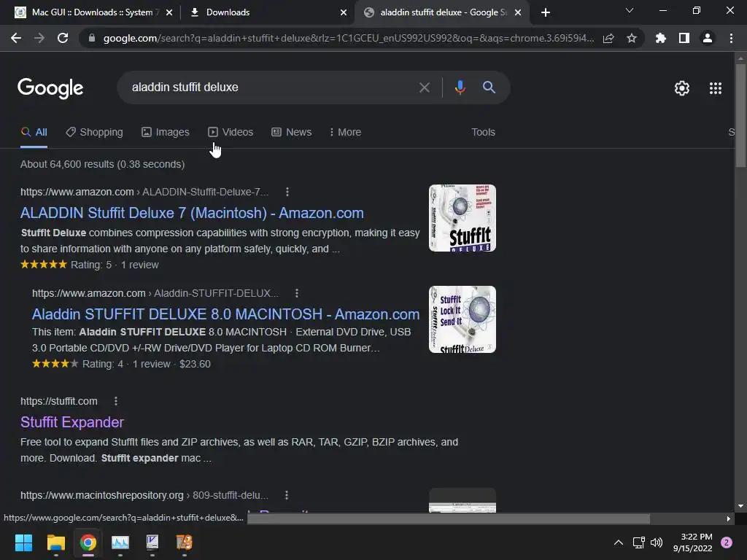The height and width of the screenshot is (560, 747).
Task: Open Google quick settings gear
Action: pos(682,88)
